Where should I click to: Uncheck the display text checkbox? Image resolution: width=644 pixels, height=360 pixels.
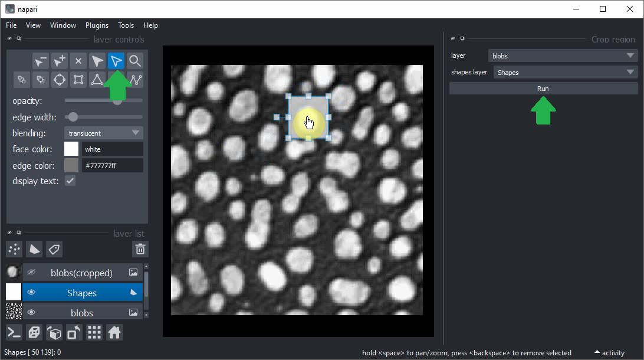pos(70,181)
